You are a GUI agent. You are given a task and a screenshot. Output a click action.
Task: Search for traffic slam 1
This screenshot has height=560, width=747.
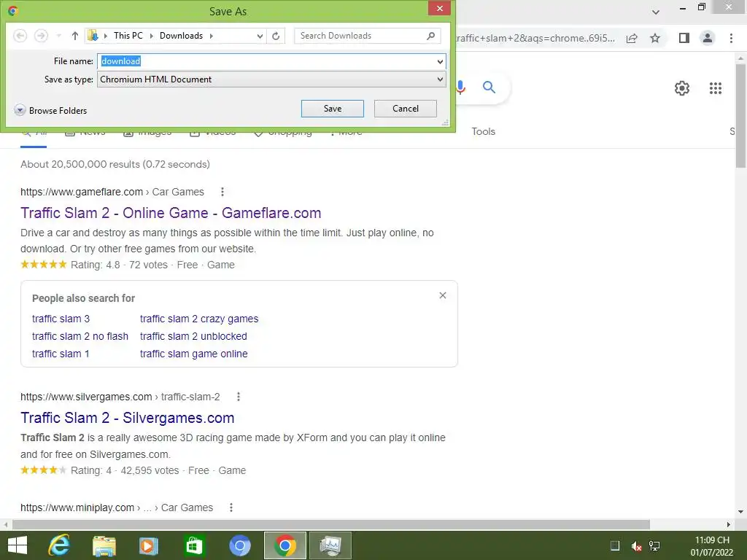click(61, 354)
